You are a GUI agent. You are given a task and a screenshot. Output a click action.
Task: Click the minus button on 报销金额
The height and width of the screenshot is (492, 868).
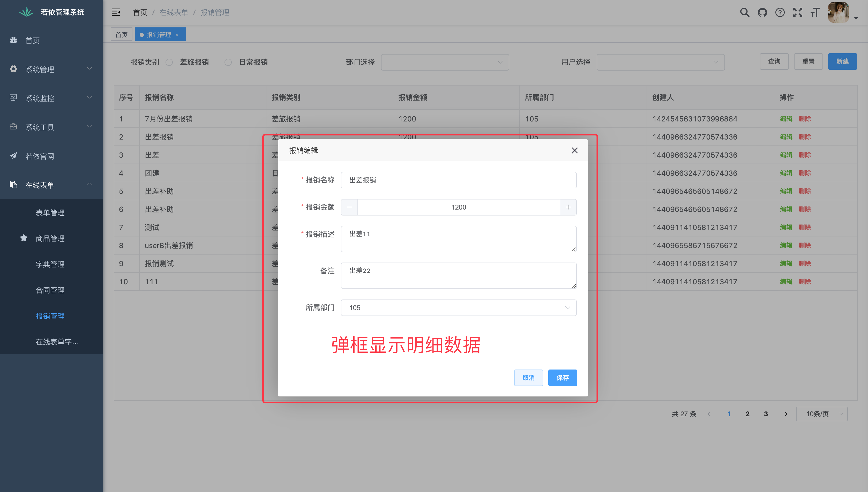pos(349,207)
